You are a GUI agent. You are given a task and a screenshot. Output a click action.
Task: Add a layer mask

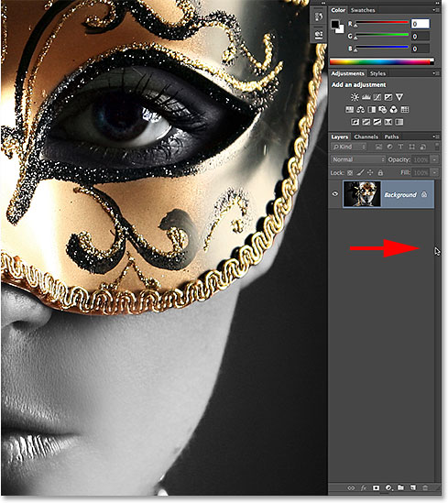pos(376,488)
